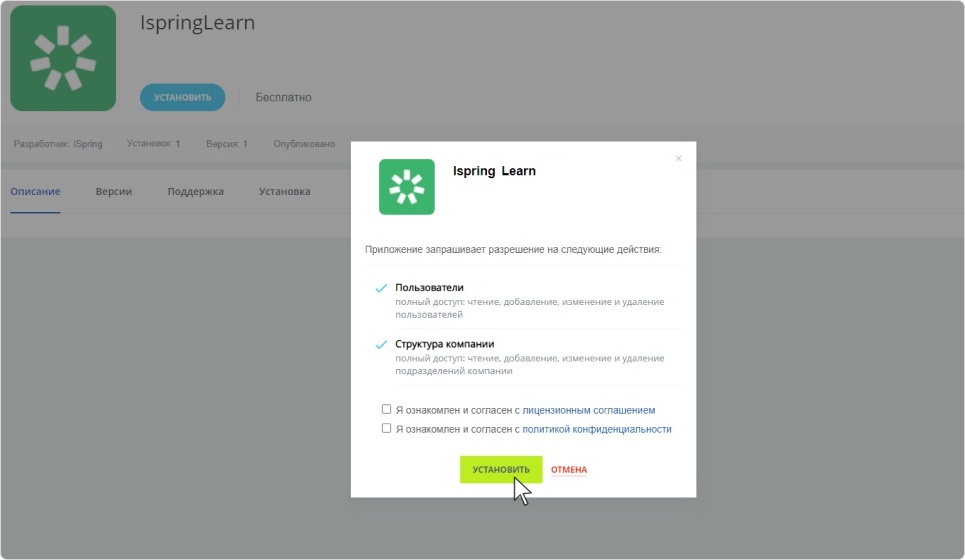965x560 pixels.
Task: Open the Поддержка tab
Action: (x=196, y=191)
